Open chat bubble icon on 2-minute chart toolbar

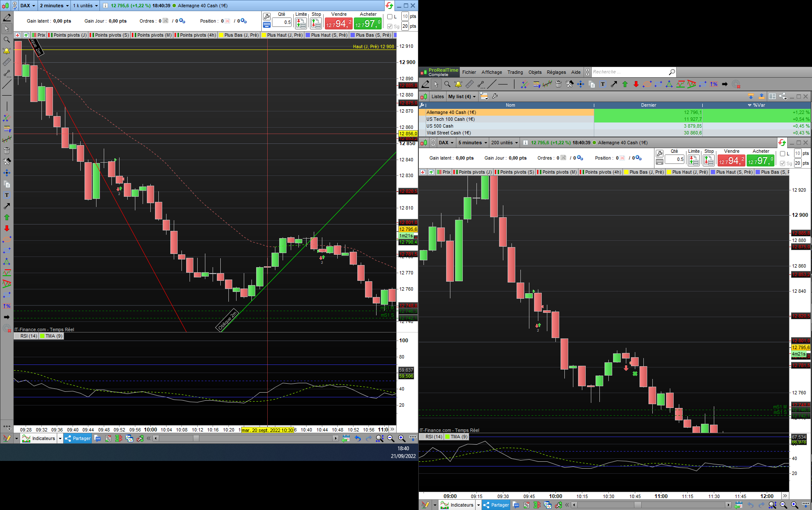click(98, 438)
